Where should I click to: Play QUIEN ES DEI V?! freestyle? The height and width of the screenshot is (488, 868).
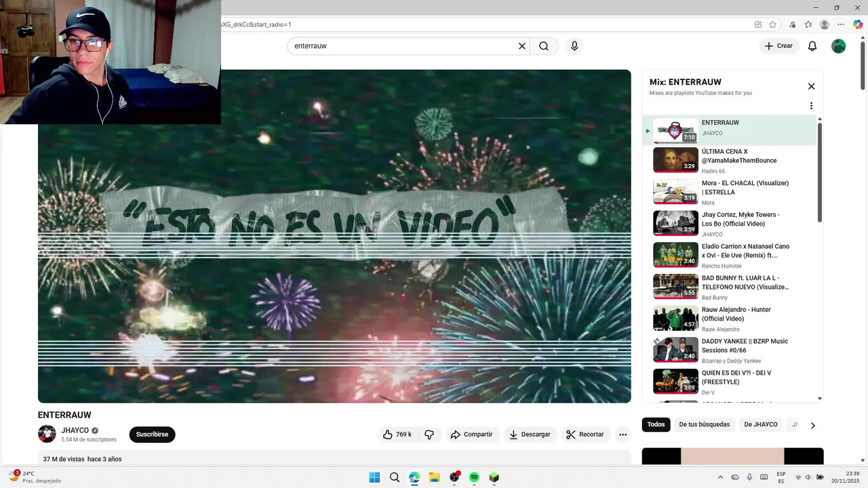coord(730,382)
